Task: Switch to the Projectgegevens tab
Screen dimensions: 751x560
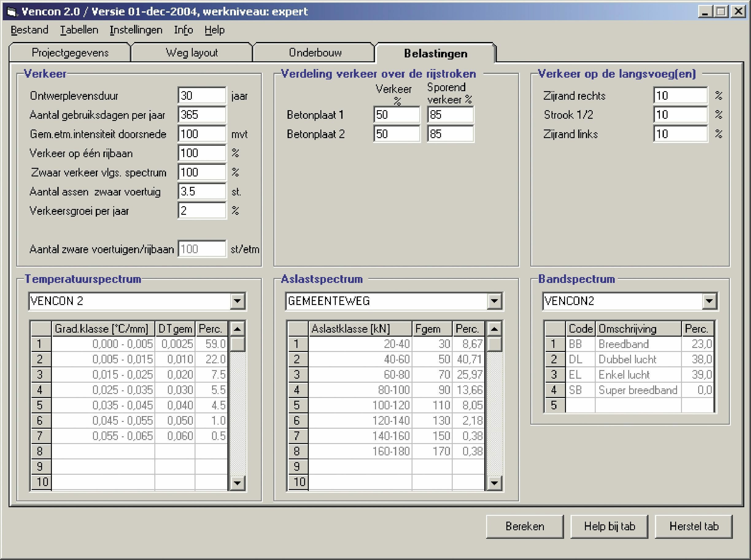Action: point(70,52)
